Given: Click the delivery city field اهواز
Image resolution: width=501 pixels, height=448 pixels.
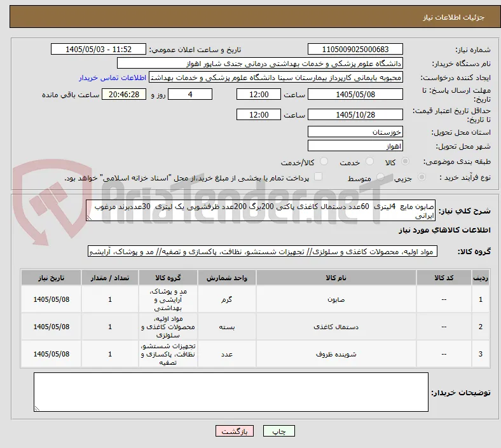Looking at the screenshot, I should click(x=355, y=146).
